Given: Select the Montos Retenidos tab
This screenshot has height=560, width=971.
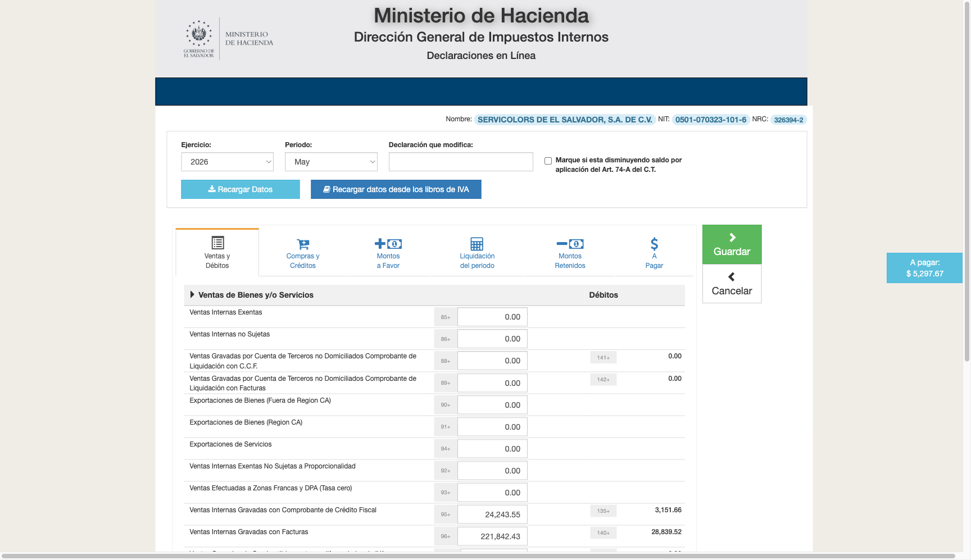Looking at the screenshot, I should click(x=570, y=252).
